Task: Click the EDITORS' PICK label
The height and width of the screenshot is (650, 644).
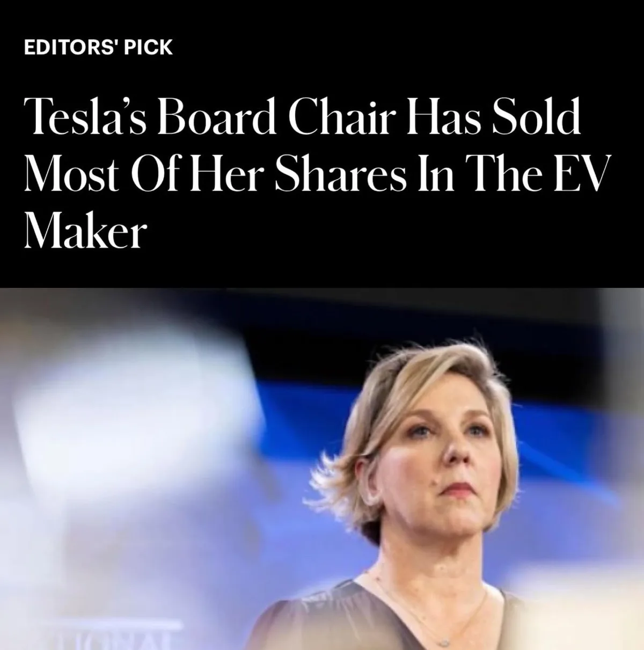Action: coord(98,47)
